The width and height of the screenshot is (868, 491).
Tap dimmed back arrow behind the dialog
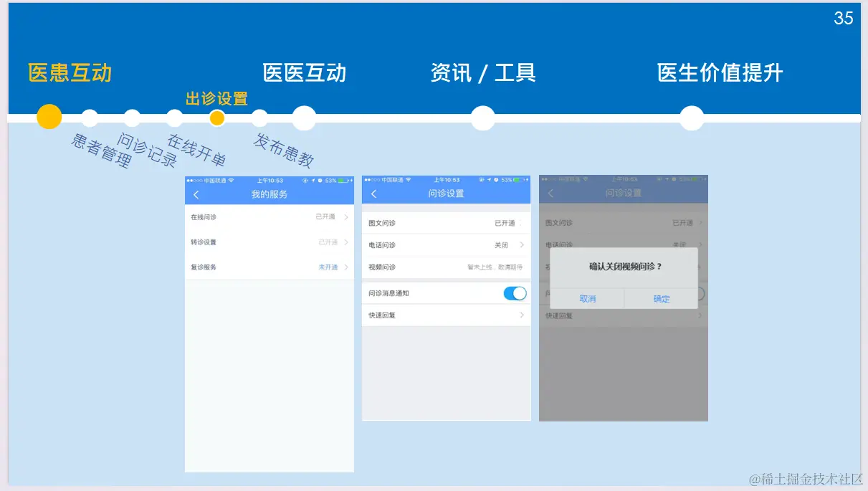550,194
